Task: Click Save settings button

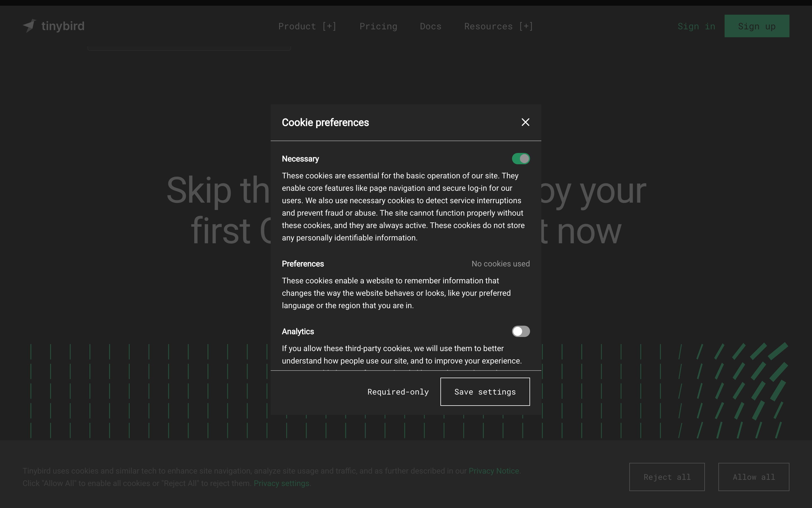Action: pyautogui.click(x=485, y=392)
